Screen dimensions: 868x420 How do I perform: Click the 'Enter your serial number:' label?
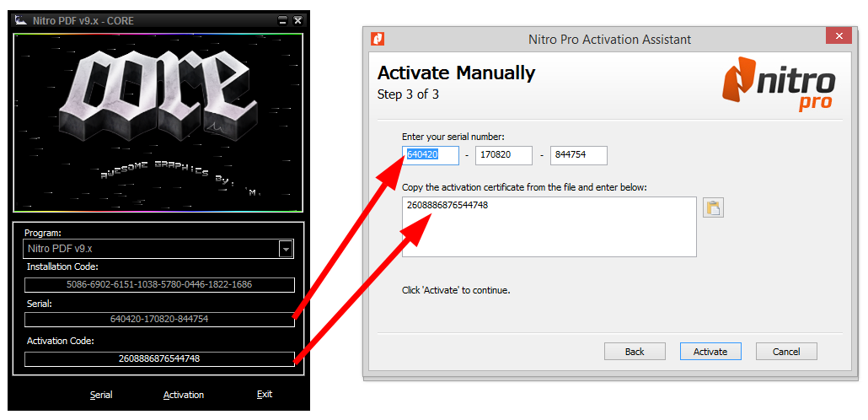(x=453, y=137)
